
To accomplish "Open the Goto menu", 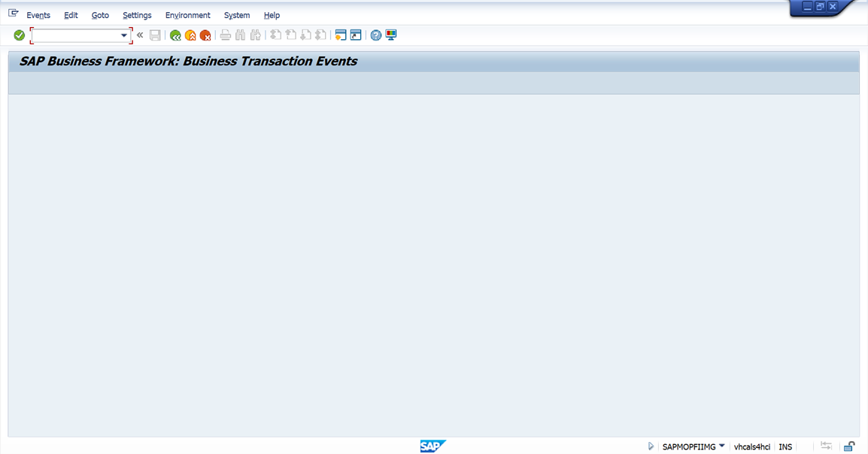I will (x=100, y=15).
